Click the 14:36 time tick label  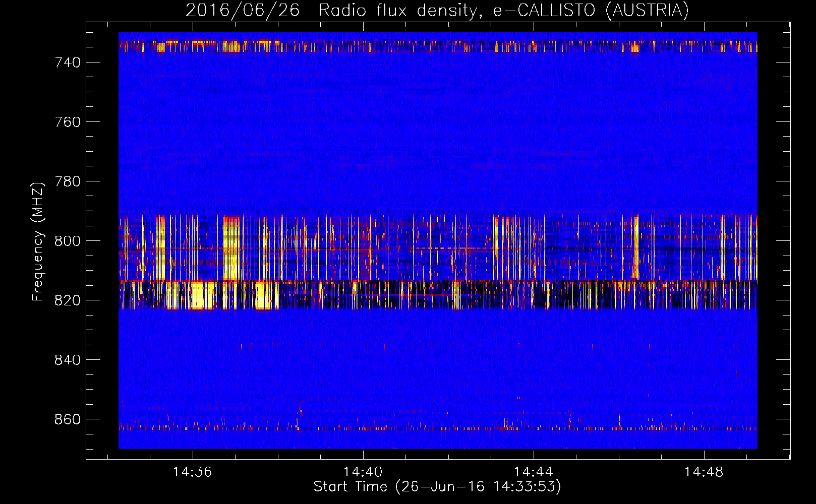tap(192, 472)
